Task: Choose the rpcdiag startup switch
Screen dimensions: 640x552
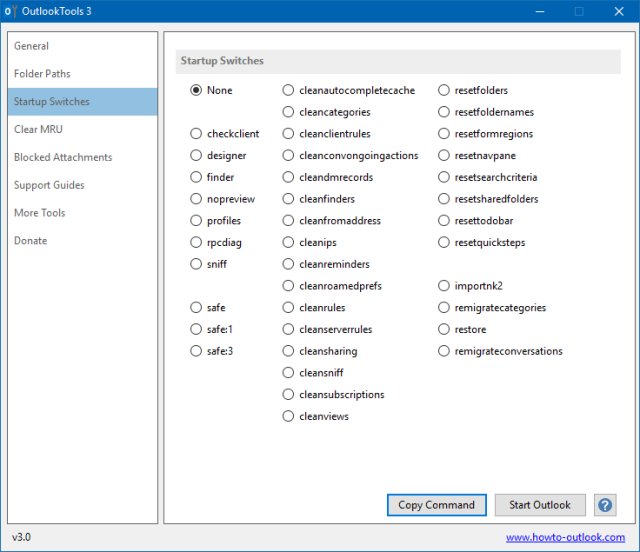Action: (x=196, y=243)
